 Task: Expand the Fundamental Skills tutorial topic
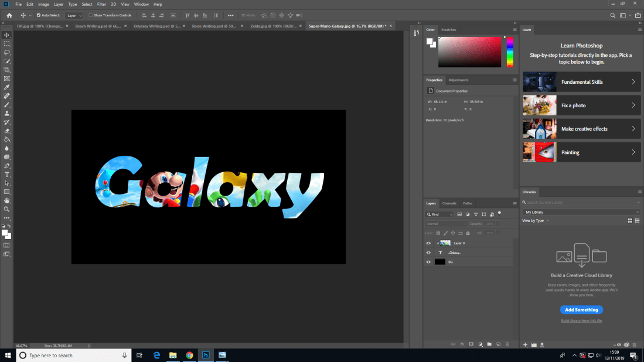coord(581,82)
